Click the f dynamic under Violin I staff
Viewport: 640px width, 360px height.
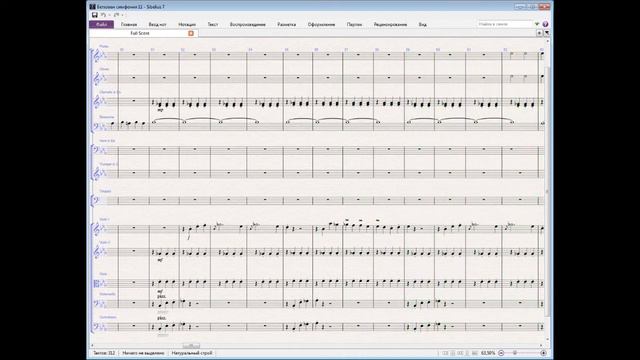click(x=189, y=237)
